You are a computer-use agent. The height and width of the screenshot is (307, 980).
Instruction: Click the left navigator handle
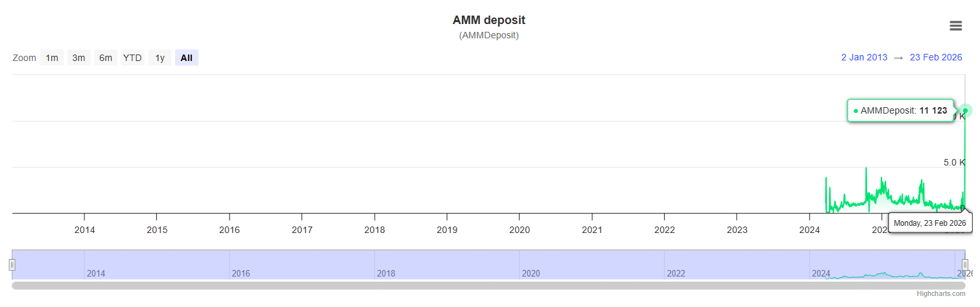click(x=12, y=265)
